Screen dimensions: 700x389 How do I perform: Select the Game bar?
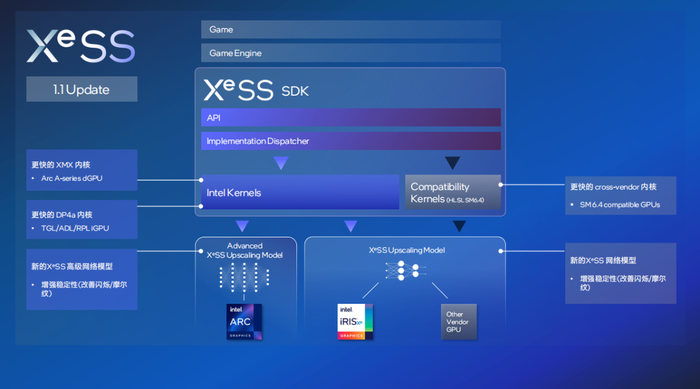(x=351, y=29)
